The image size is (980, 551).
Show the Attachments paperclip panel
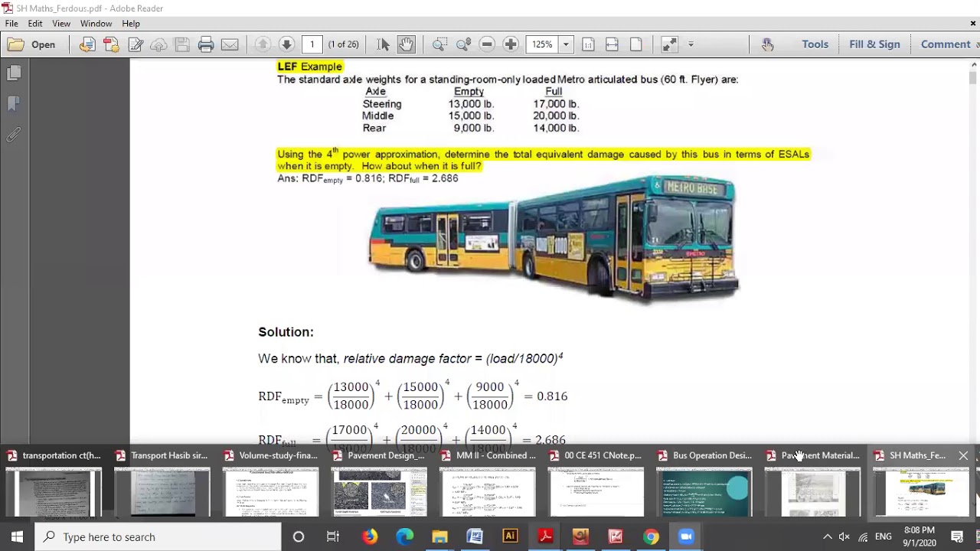[14, 135]
